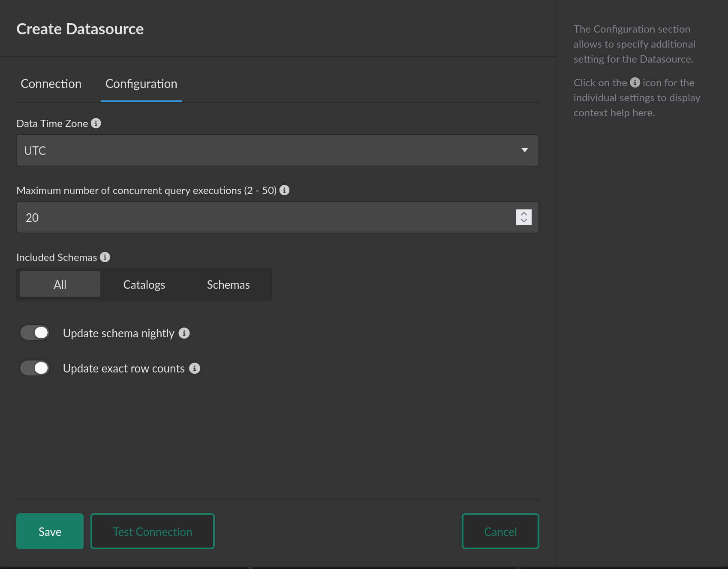
Task: Select All included schemas option
Action: (x=60, y=284)
